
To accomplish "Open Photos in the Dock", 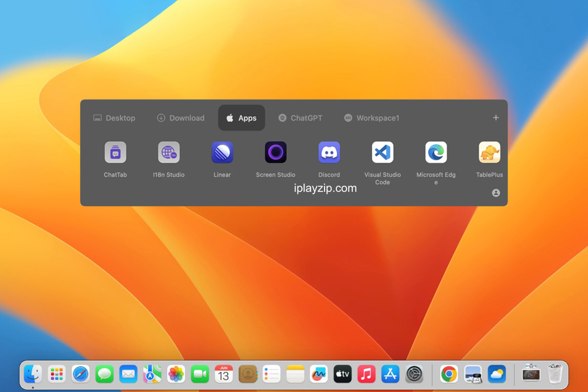I will (x=176, y=374).
